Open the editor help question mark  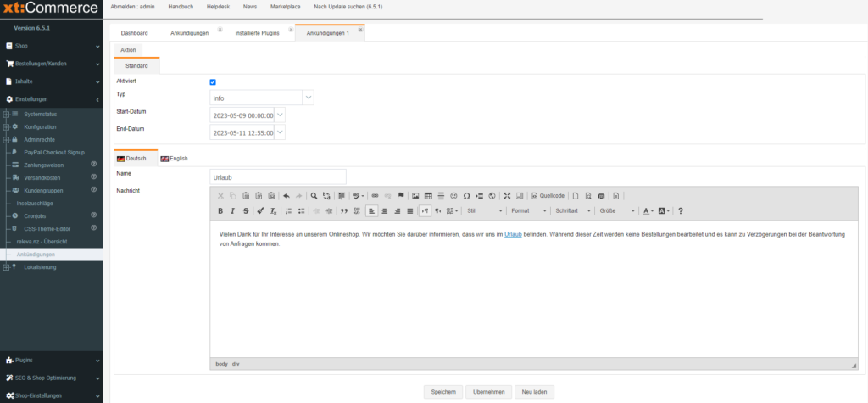click(x=680, y=210)
